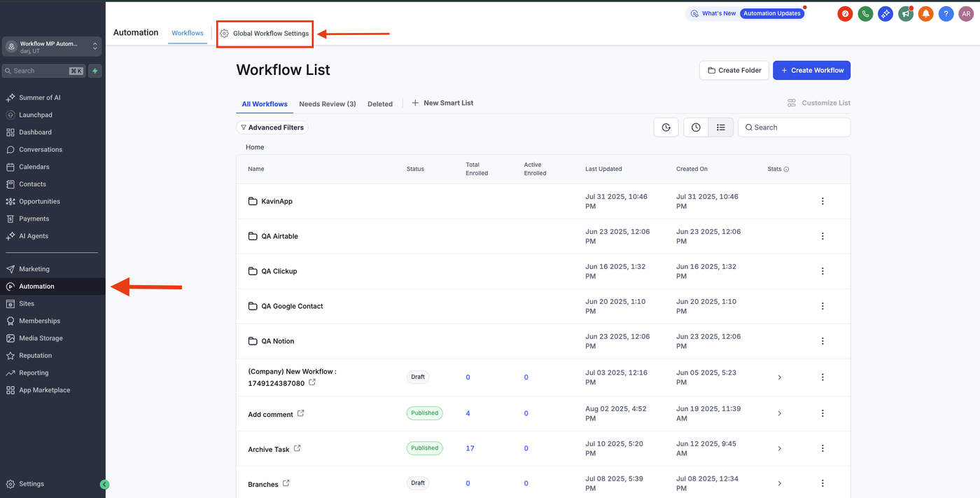980x498 pixels.
Task: Click the megaphone announcements icon
Action: 906,13
